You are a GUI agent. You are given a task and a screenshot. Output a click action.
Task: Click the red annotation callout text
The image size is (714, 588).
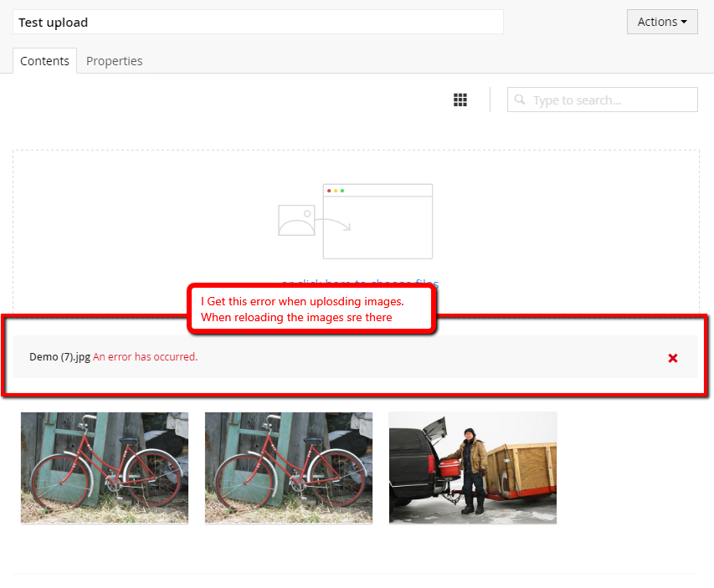click(308, 309)
